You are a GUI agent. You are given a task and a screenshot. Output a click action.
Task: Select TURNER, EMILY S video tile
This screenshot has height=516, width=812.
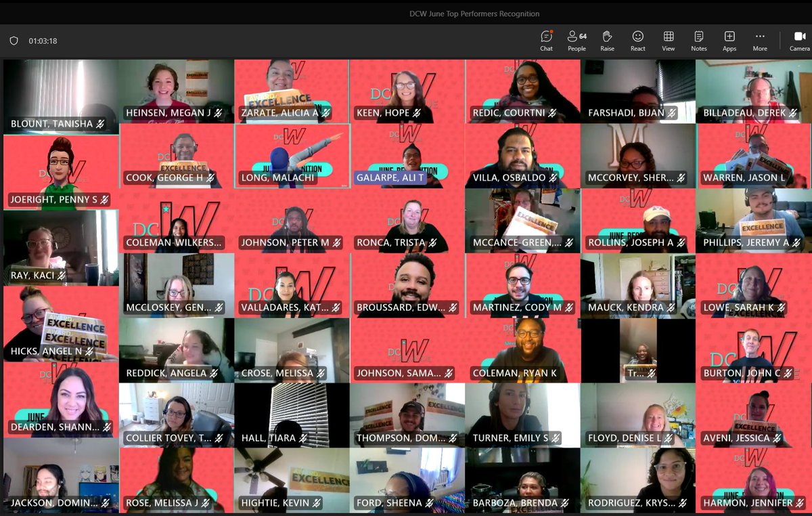click(522, 415)
